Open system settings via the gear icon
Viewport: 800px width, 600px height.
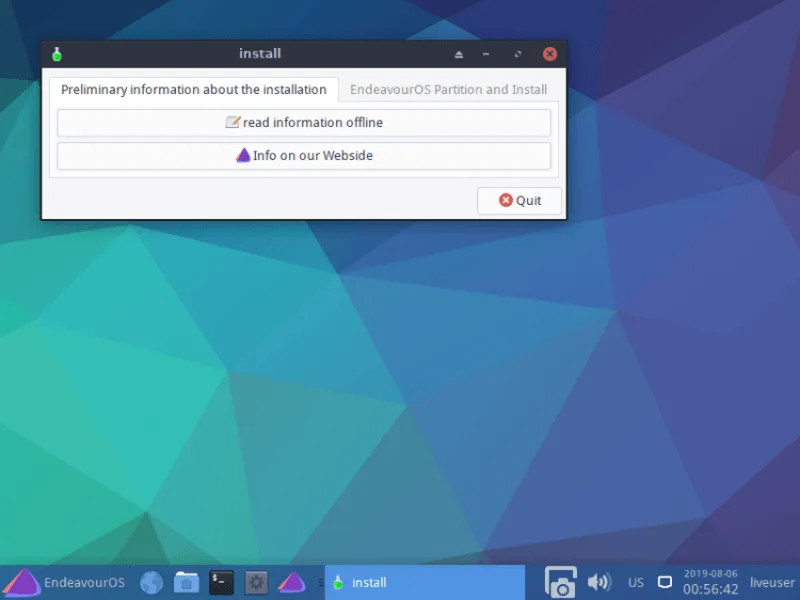point(256,582)
